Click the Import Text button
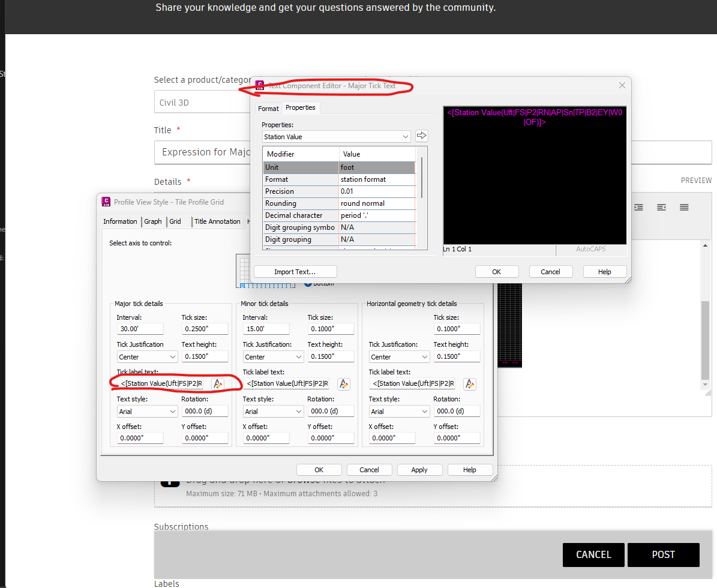 point(295,271)
